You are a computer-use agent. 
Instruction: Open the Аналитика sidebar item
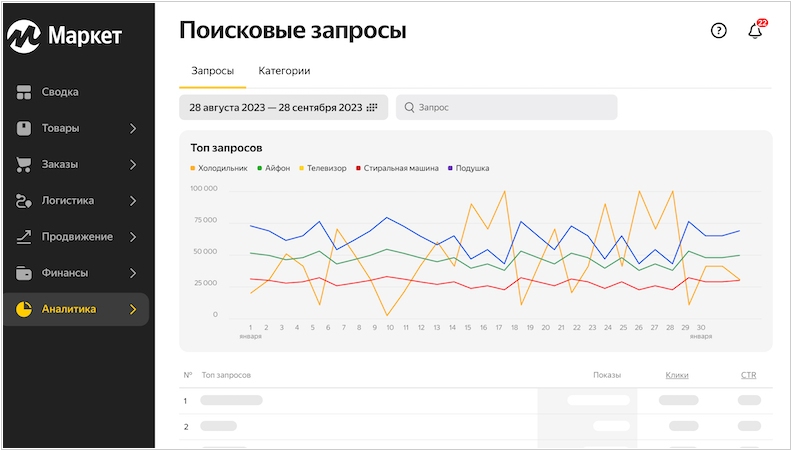(x=76, y=309)
